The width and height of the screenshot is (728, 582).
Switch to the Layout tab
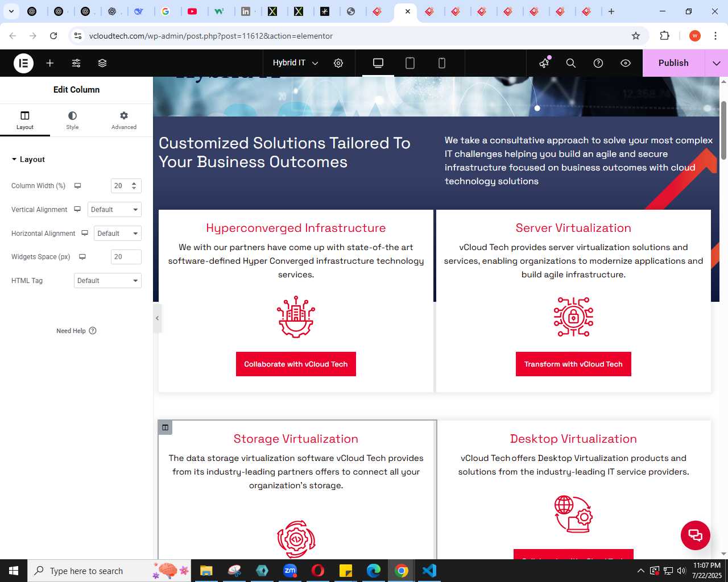click(25, 120)
